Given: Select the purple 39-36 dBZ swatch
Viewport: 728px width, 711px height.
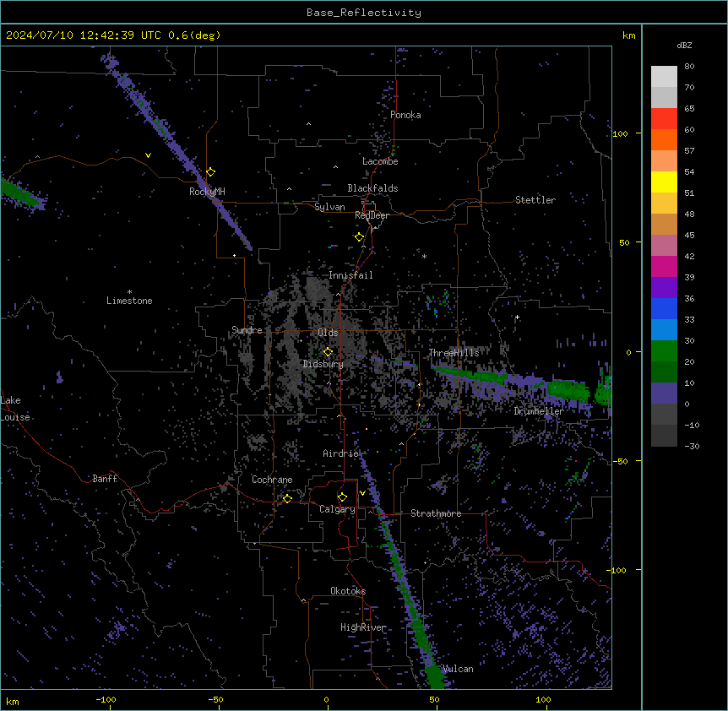Looking at the screenshot, I should click(x=664, y=288).
